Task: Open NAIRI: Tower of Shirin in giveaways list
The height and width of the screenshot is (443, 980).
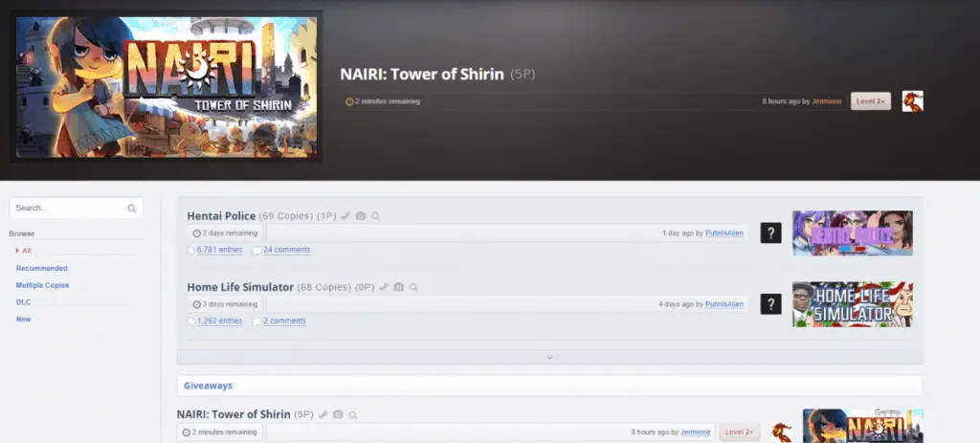Action: pyautogui.click(x=234, y=414)
